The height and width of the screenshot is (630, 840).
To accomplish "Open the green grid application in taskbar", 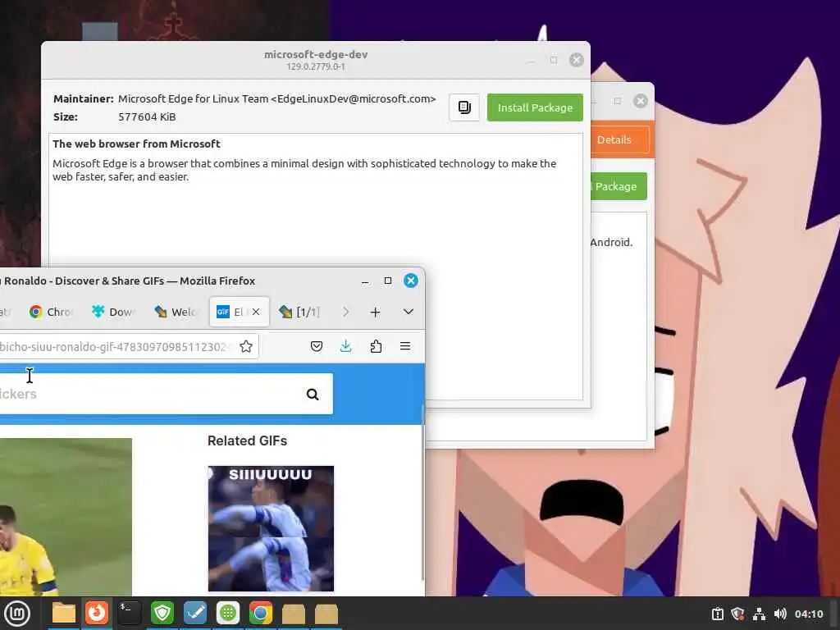I will point(228,614).
